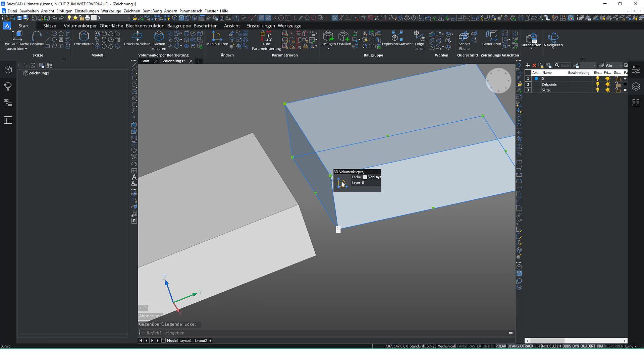Open the Standard text style field
Image resolution: width=644 pixels, height=362 pixels.
417,346
